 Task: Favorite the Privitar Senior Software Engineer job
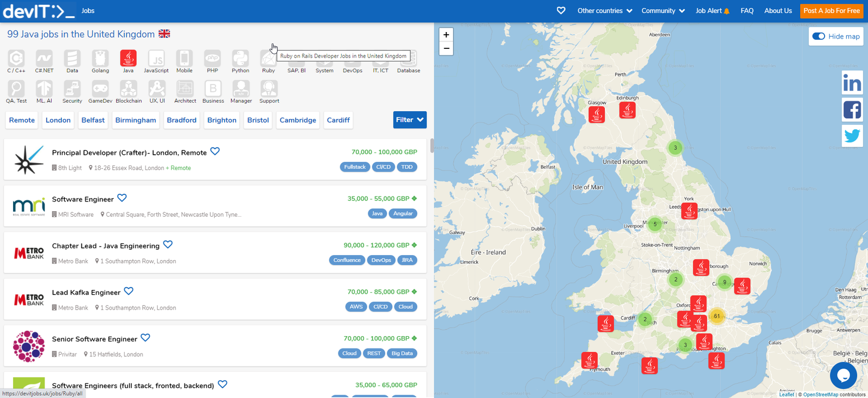click(145, 338)
